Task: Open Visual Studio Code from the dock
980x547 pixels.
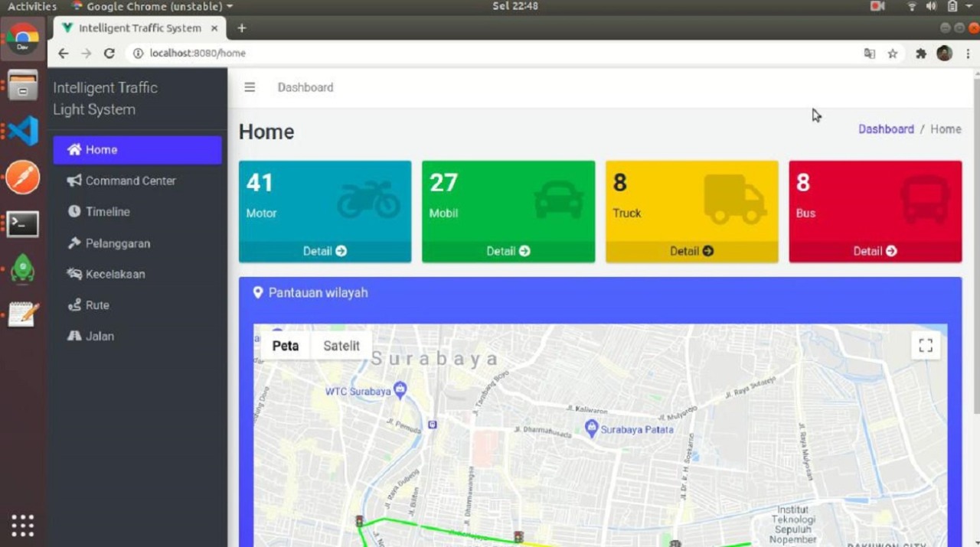Action: (x=23, y=131)
